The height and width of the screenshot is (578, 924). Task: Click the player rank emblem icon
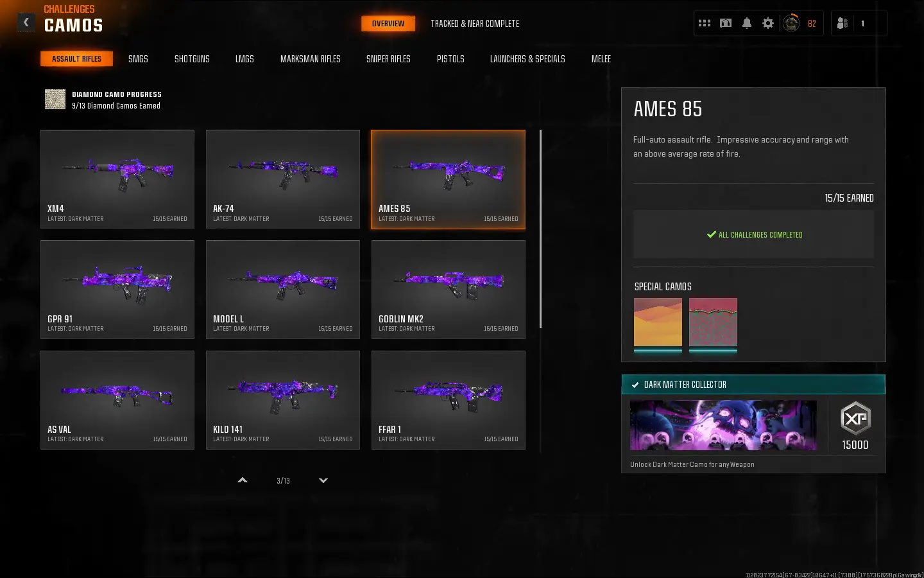791,23
